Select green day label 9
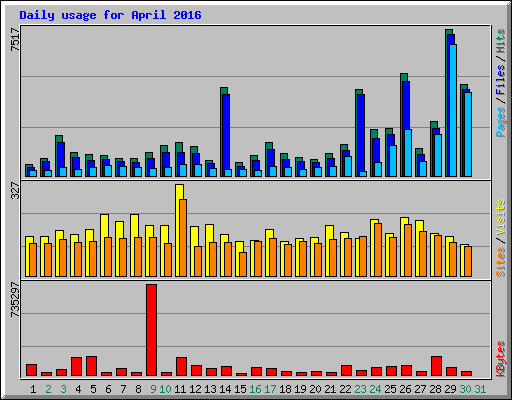This screenshot has height=400, width=512. point(153,389)
